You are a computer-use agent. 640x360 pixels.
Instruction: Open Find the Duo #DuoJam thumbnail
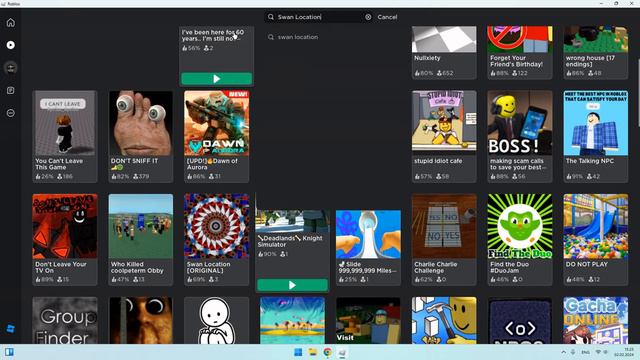520,226
